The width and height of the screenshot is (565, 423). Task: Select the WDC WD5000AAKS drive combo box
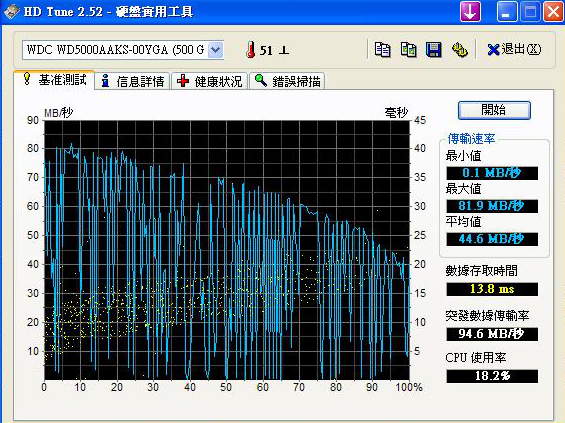tap(123, 50)
